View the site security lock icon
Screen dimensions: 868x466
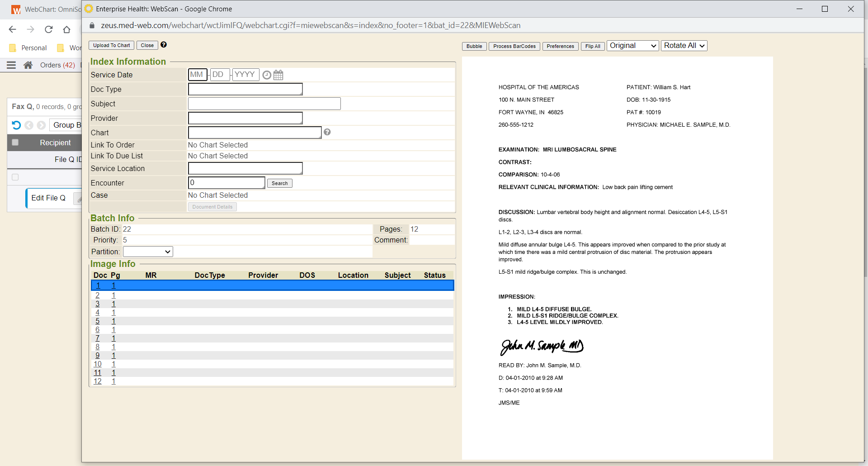pyautogui.click(x=92, y=25)
